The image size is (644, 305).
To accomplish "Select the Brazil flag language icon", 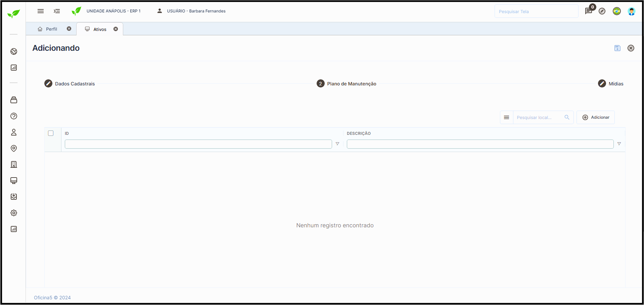I will 616,11.
